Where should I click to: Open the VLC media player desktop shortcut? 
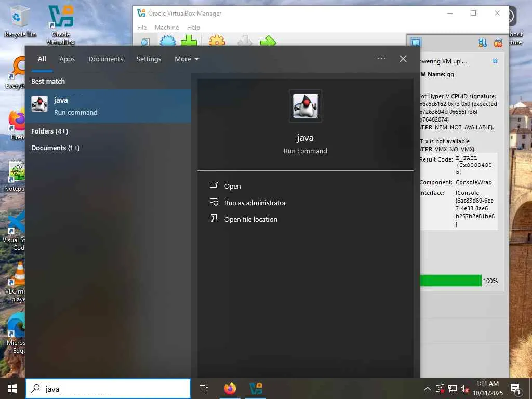point(14,282)
